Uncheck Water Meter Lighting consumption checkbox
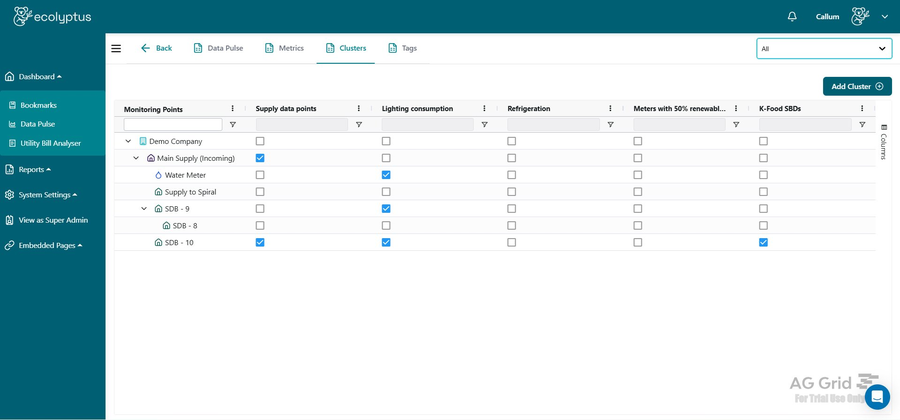The height and width of the screenshot is (420, 900). [386, 175]
